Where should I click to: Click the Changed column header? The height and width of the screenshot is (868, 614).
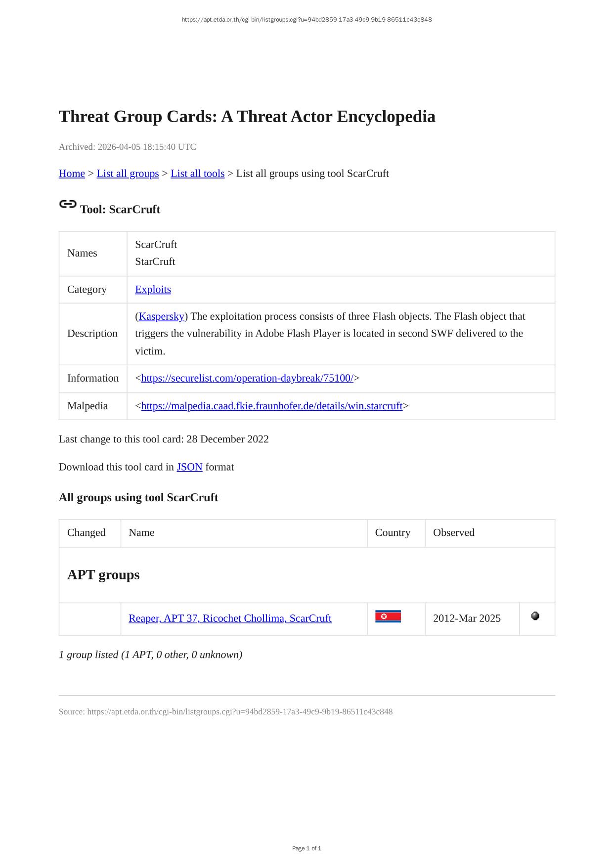[x=87, y=533]
